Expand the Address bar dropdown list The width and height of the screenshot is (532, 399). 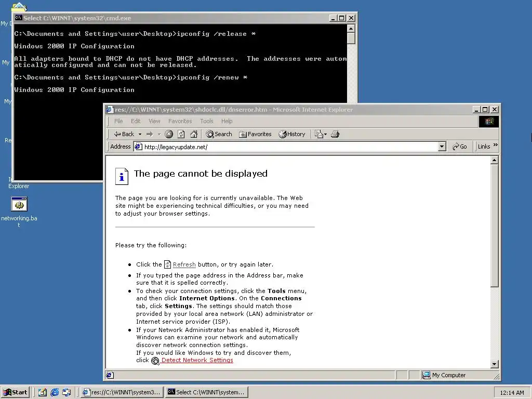tap(442, 147)
